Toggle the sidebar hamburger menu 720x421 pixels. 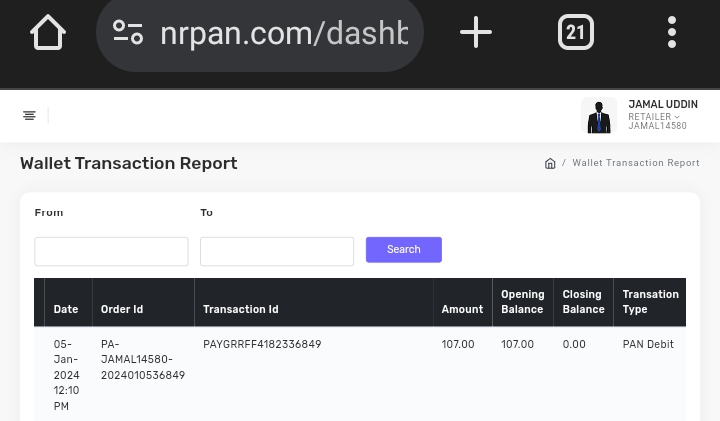[29, 116]
